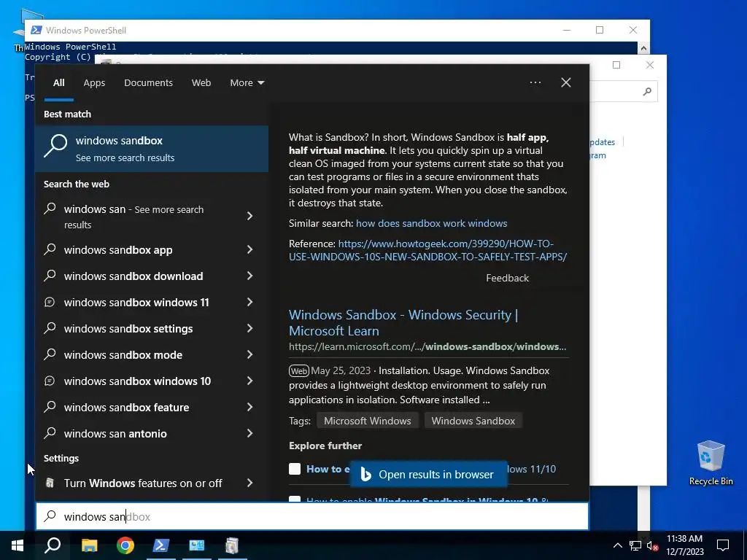Screen dimensions: 747x560
Task: Open File Explorer from the taskbar
Action: tap(89, 545)
